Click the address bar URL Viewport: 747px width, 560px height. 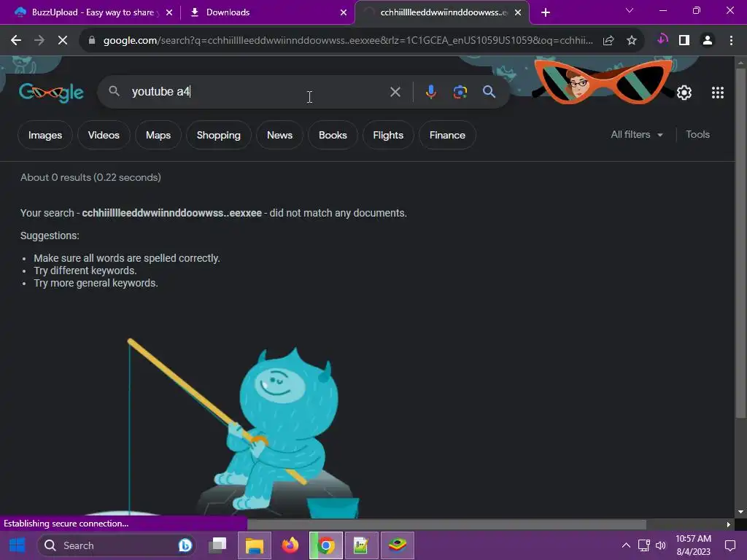point(348,41)
